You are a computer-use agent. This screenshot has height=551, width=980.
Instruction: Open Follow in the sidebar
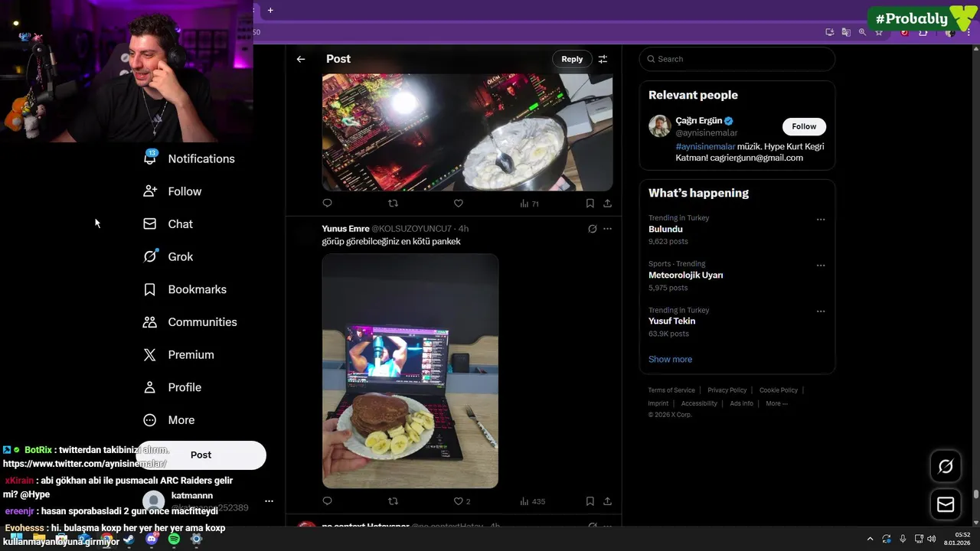[x=172, y=191]
